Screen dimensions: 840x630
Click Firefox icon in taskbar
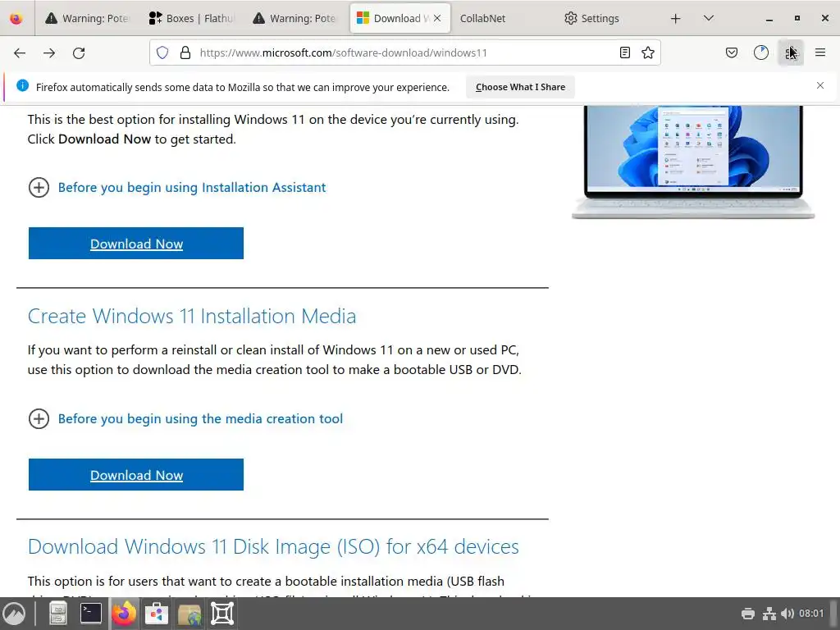click(x=124, y=614)
